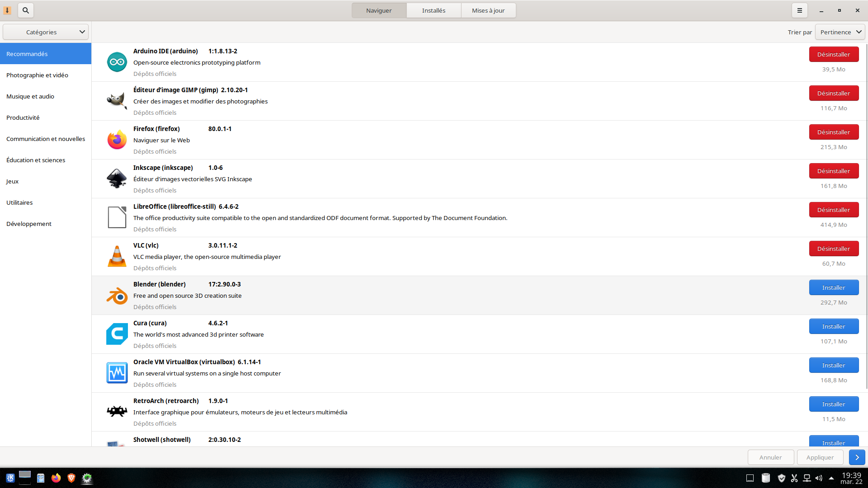This screenshot has height=488, width=868.
Task: Click the RetroArch app icon
Action: pyautogui.click(x=117, y=412)
